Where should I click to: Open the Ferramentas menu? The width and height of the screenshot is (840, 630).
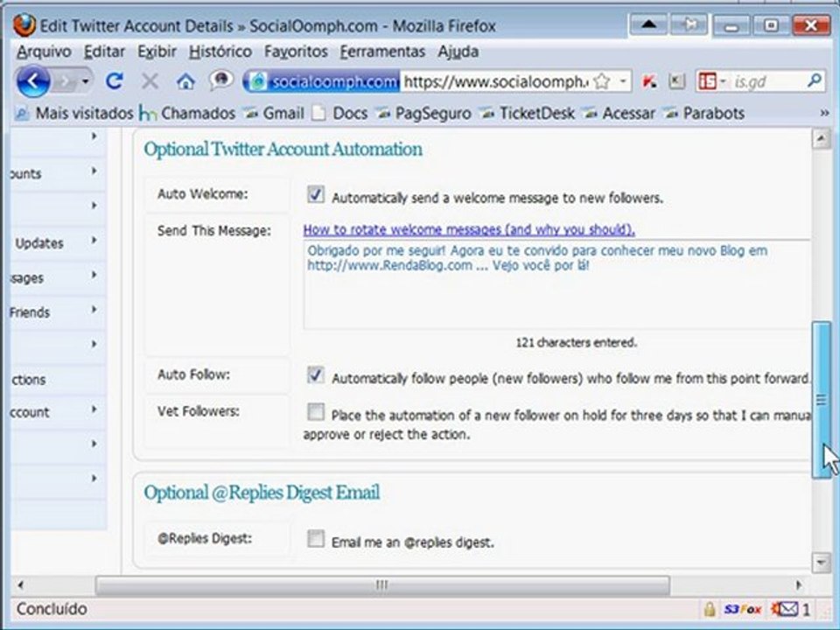(382, 52)
